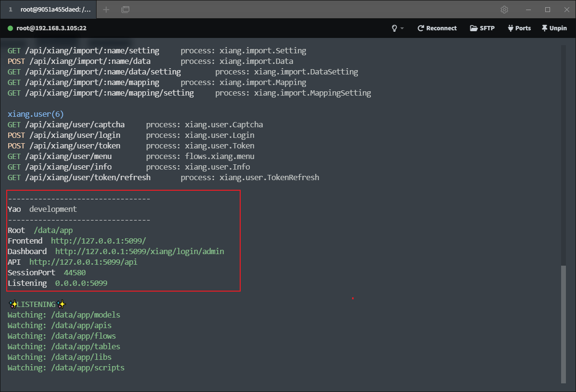Click the split-panel layout icon beside plus

click(125, 10)
